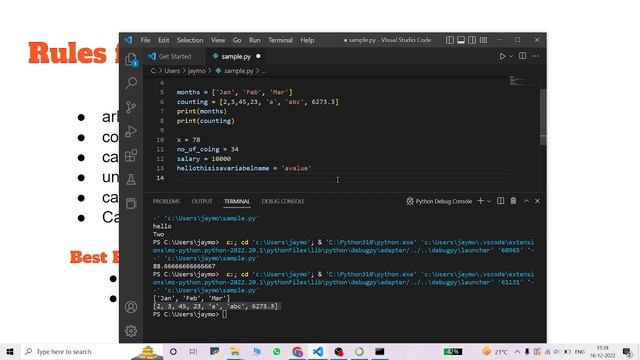Create new terminal with plus icon
The width and height of the screenshot is (640, 360).
coord(480,201)
